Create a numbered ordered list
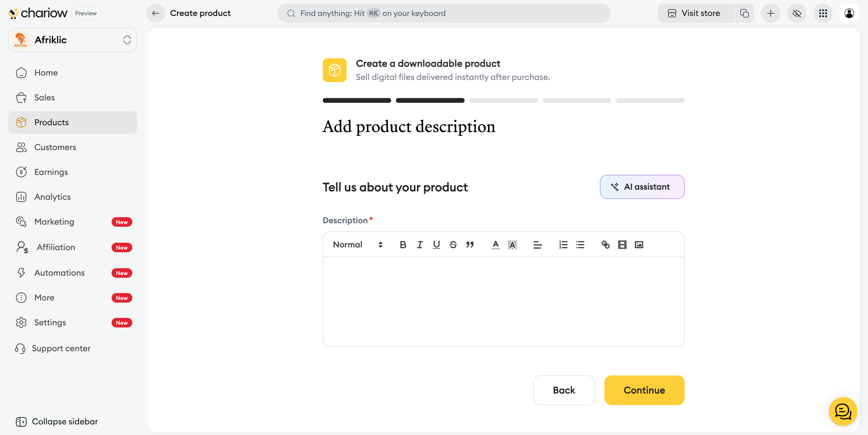Image resolution: width=868 pixels, height=435 pixels. pos(563,244)
